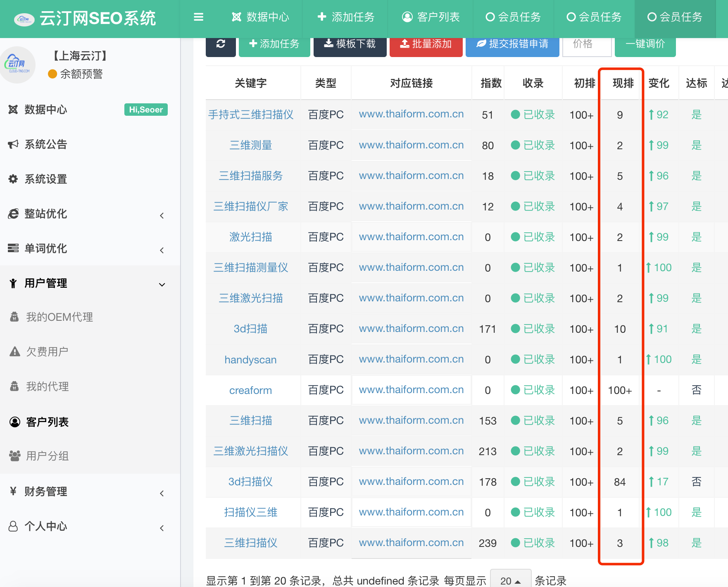The height and width of the screenshot is (587, 728).
Task: Open the page size dropdown showing 20
Action: coord(511,580)
